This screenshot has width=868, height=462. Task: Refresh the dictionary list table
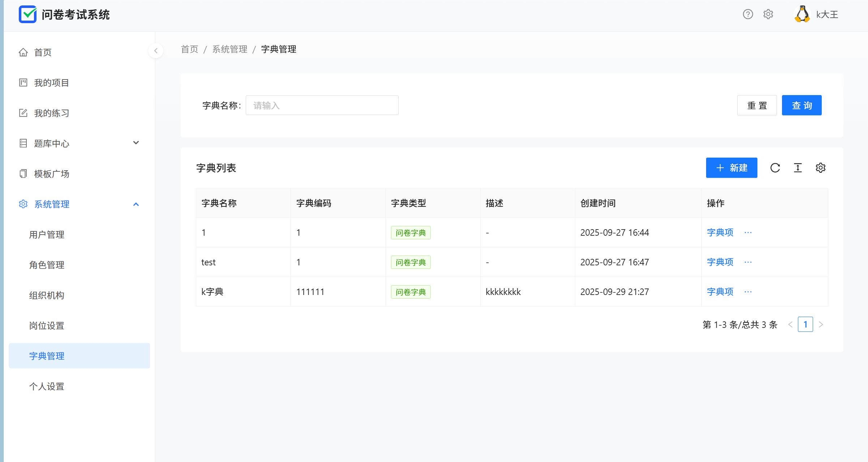tap(775, 168)
